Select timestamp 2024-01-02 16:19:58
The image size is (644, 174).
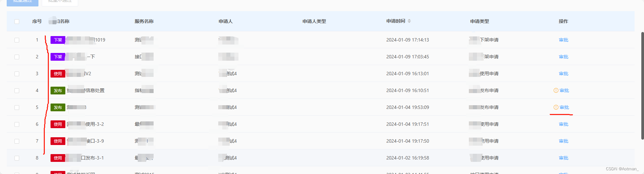point(408,158)
